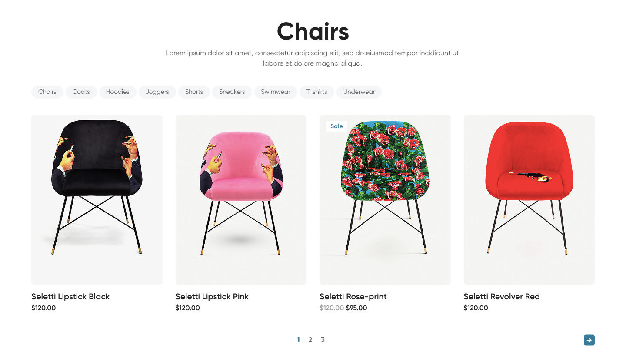This screenshot has width=626, height=364.
Task: Open the Seletti Revolver Red product link
Action: (x=502, y=297)
